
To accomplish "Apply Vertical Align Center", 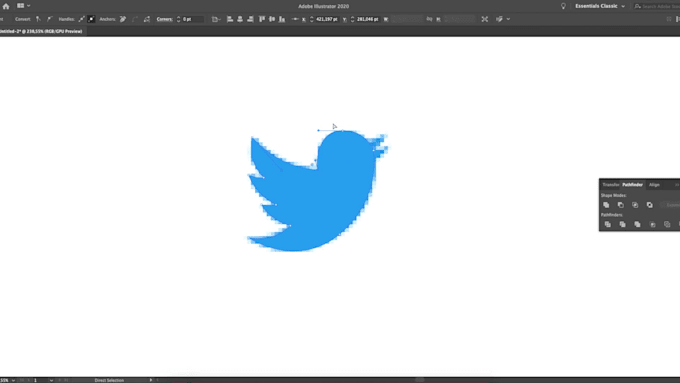I will [272, 19].
